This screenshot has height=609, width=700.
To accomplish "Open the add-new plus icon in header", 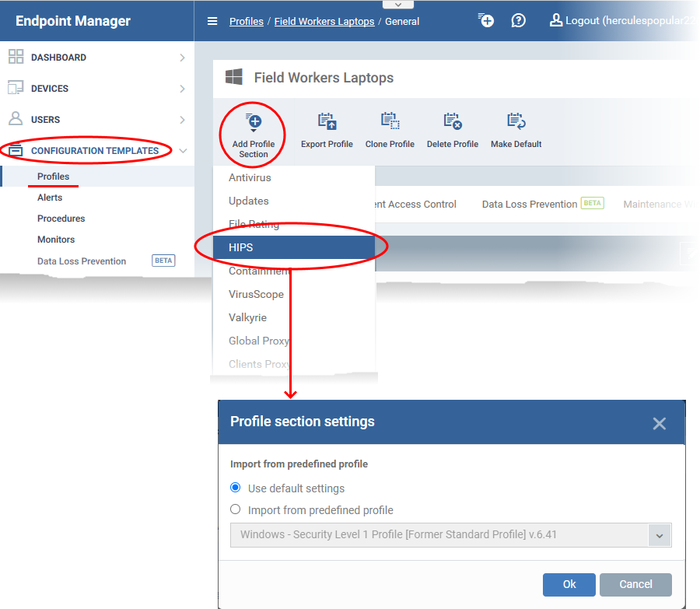I will 486,20.
